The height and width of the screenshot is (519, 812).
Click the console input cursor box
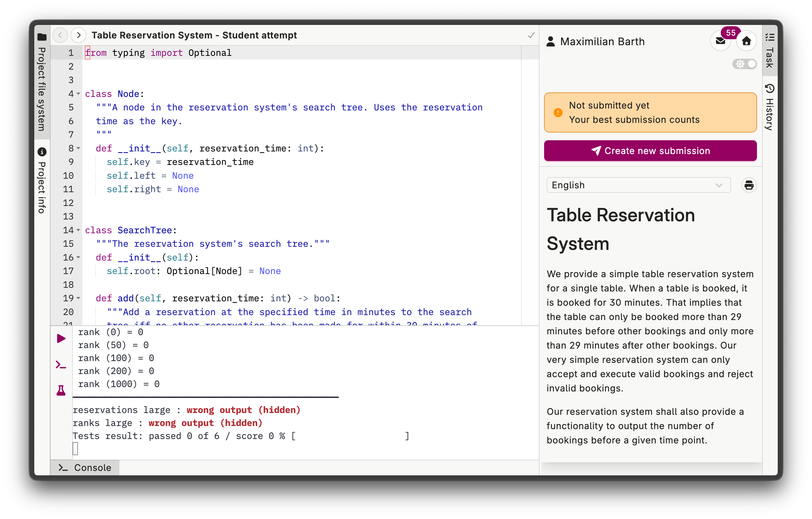pyautogui.click(x=75, y=449)
